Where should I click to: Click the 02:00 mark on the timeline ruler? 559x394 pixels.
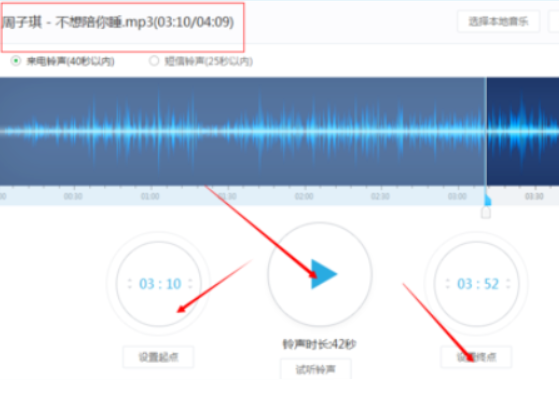[x=304, y=196]
